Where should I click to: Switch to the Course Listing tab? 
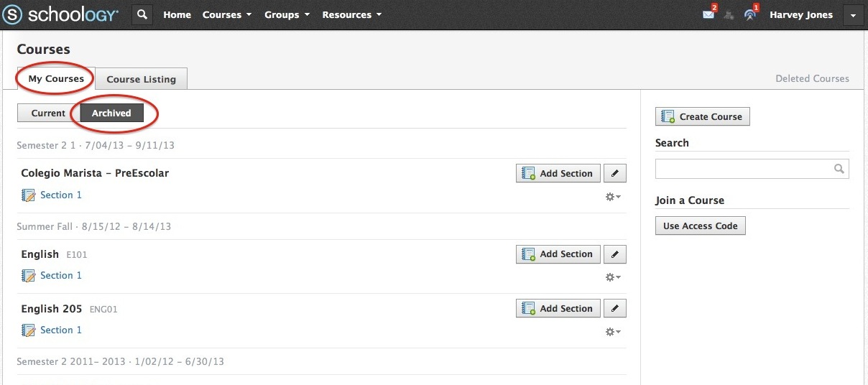pos(141,79)
